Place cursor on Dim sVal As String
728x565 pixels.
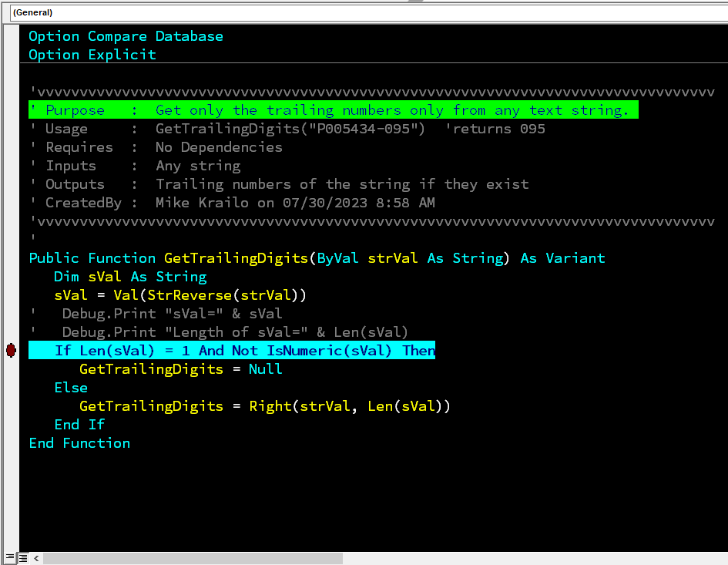point(130,277)
